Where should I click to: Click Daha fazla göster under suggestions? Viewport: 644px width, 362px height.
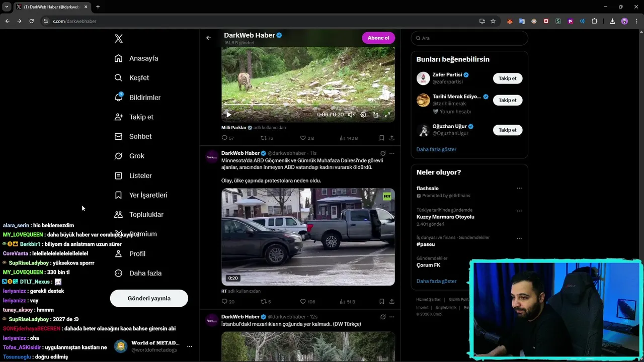point(436,149)
